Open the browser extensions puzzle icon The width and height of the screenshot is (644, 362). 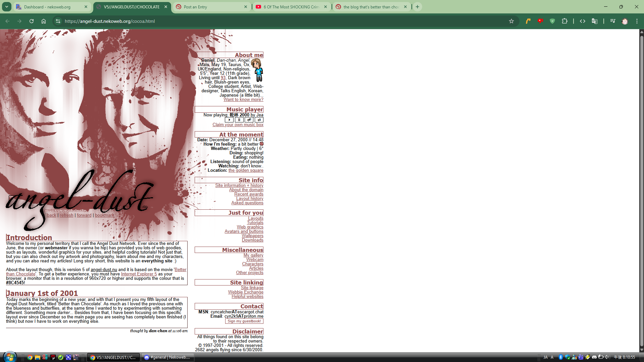565,21
